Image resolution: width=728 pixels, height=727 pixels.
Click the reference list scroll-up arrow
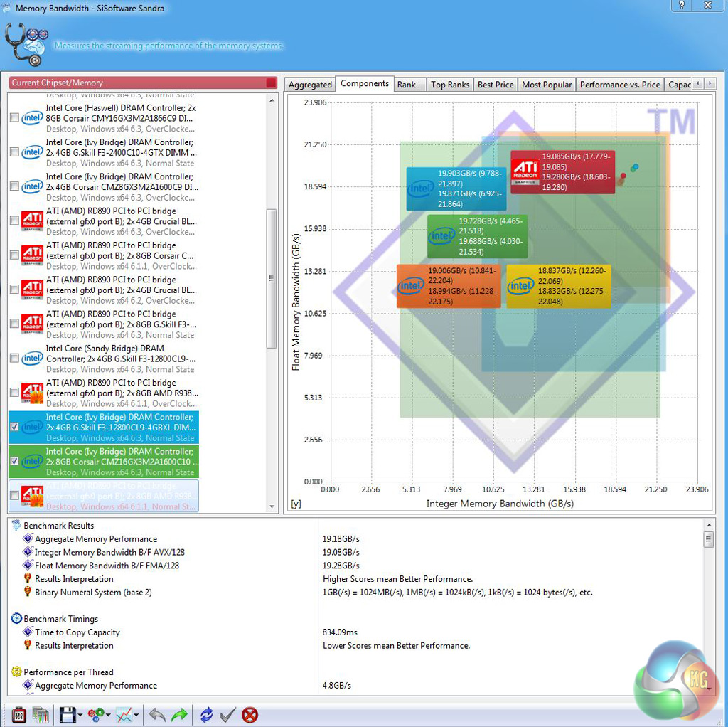click(x=272, y=100)
